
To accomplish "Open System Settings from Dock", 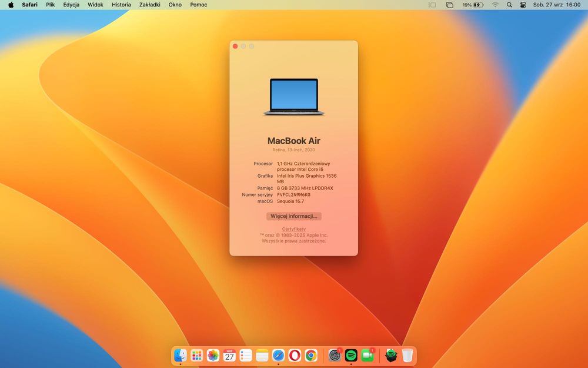I will pos(335,355).
